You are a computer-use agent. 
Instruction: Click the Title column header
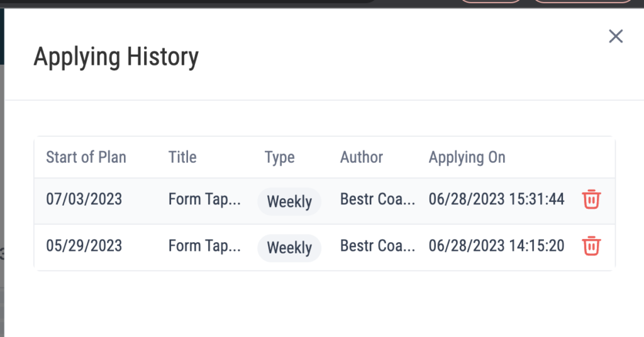[x=182, y=157]
